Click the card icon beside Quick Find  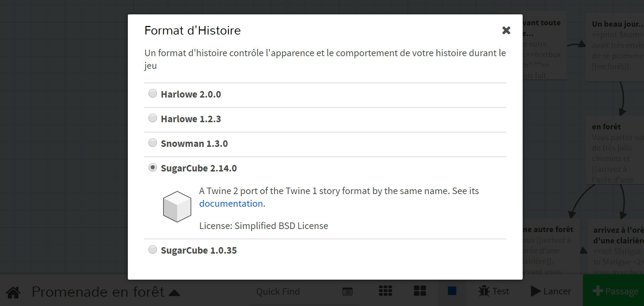[x=347, y=292]
